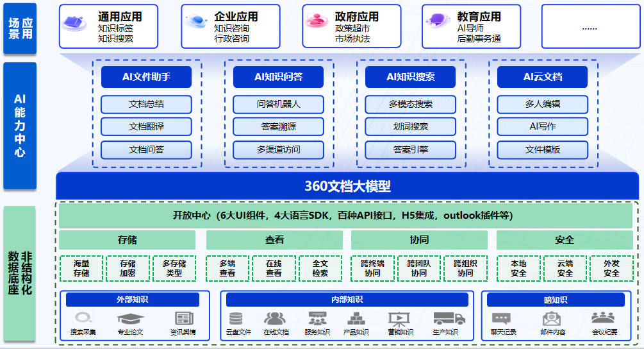Click the 多端查看 dashed box
This screenshot has height=349, width=644.
point(227,268)
